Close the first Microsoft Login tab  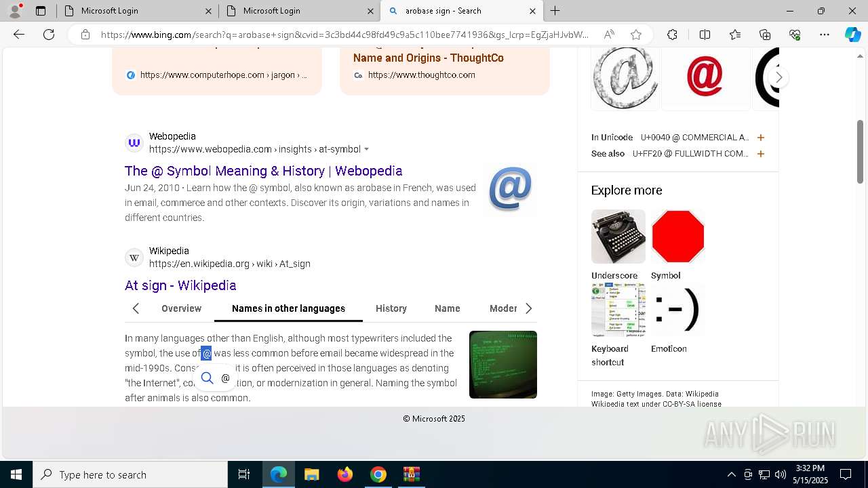click(208, 11)
